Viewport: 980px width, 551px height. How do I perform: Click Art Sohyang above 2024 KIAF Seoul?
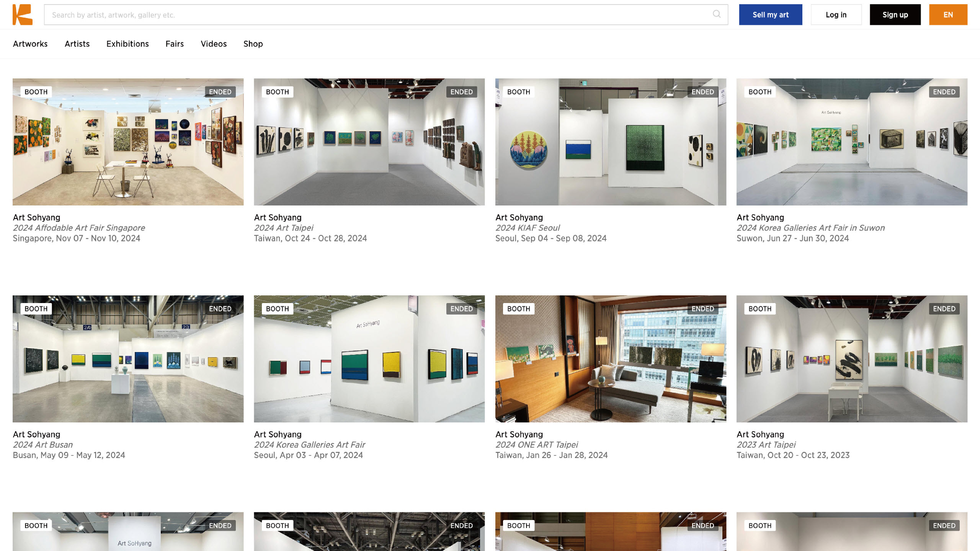coord(519,217)
